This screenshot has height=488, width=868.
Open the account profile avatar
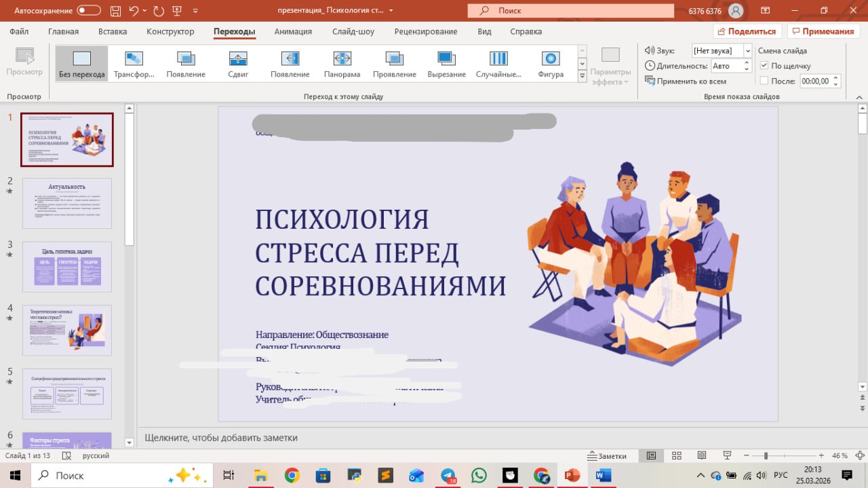tap(735, 11)
